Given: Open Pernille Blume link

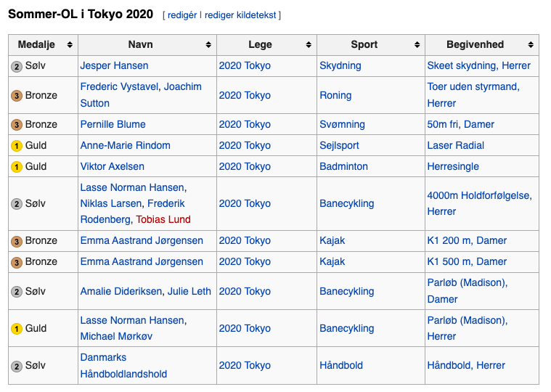Looking at the screenshot, I should 113,124.
